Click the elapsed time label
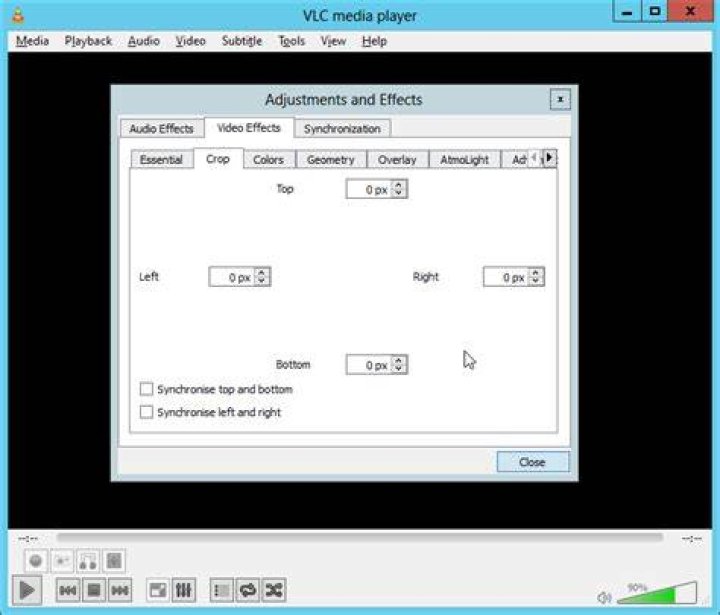720x615 pixels. pyautogui.click(x=28, y=538)
